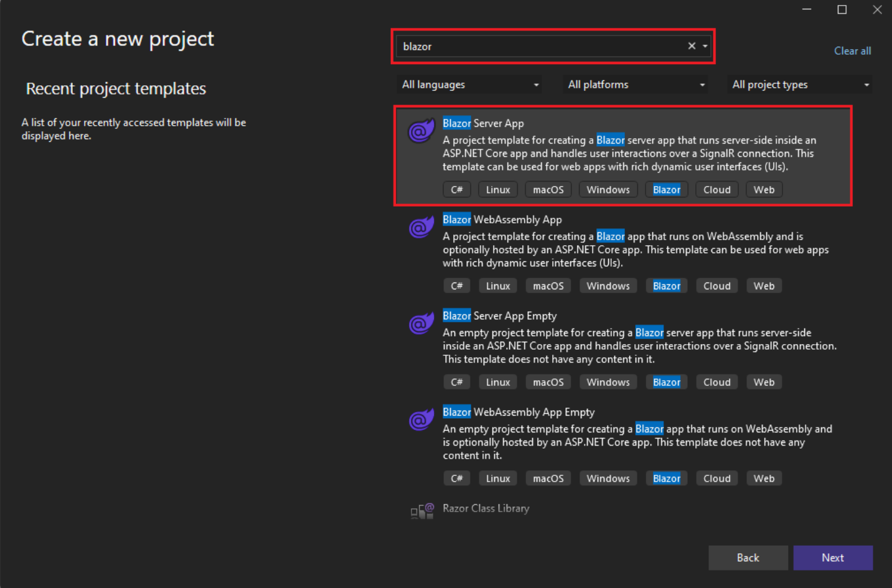This screenshot has height=588, width=892.
Task: Click the Blazor WebAssembly App template icon
Action: click(x=421, y=226)
